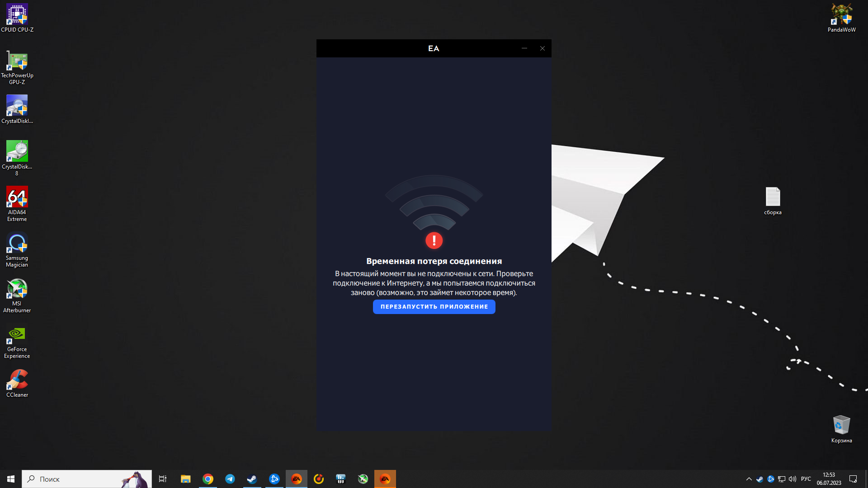
Task: Open Steam from the taskbar
Action: [252, 479]
